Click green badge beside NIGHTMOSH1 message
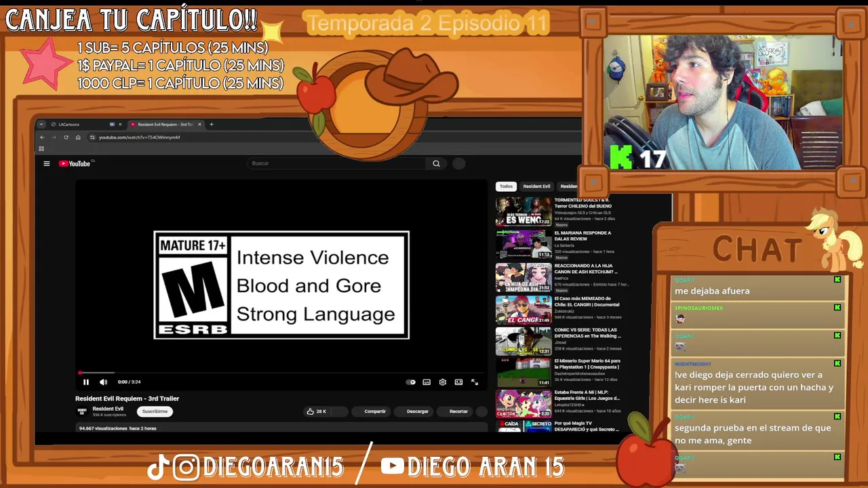The width and height of the screenshot is (868, 488). [837, 363]
